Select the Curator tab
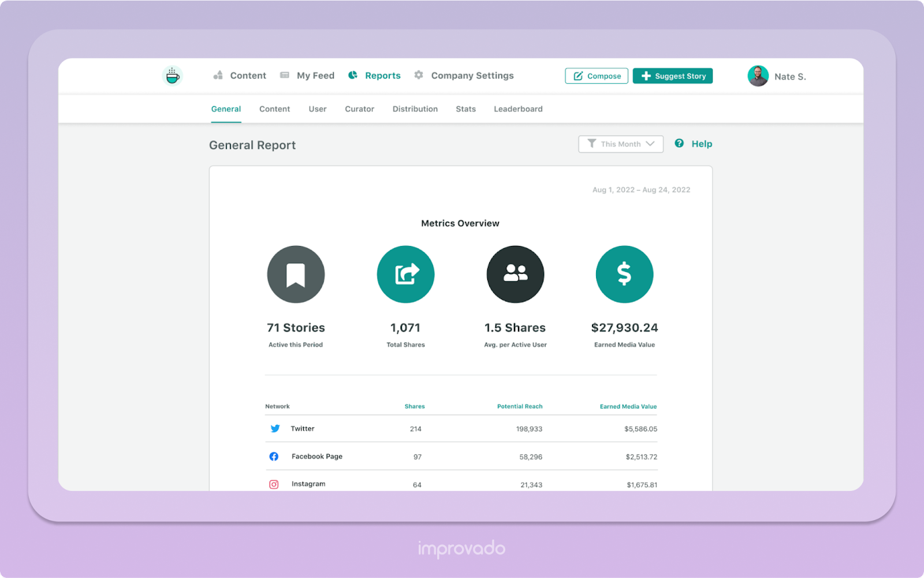Viewport: 924px width, 578px height. coord(359,109)
